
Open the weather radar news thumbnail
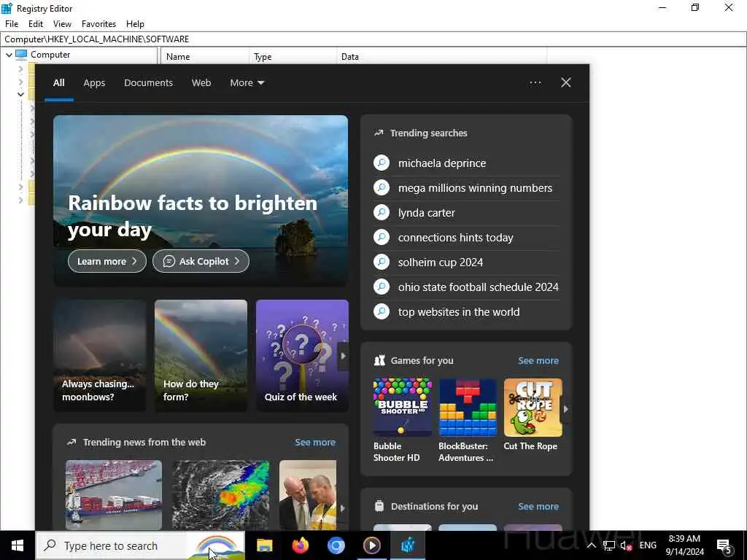[220, 495]
